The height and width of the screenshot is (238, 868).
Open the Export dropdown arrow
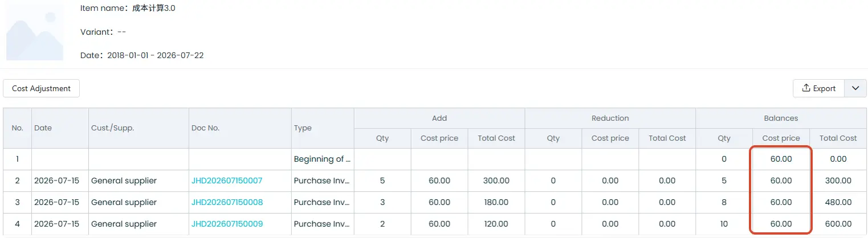click(855, 88)
